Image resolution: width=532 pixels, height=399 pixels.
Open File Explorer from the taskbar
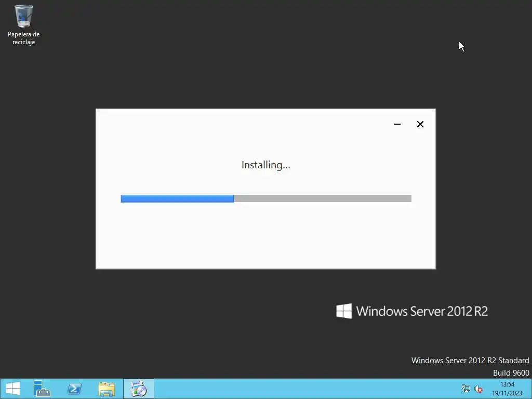(x=107, y=389)
